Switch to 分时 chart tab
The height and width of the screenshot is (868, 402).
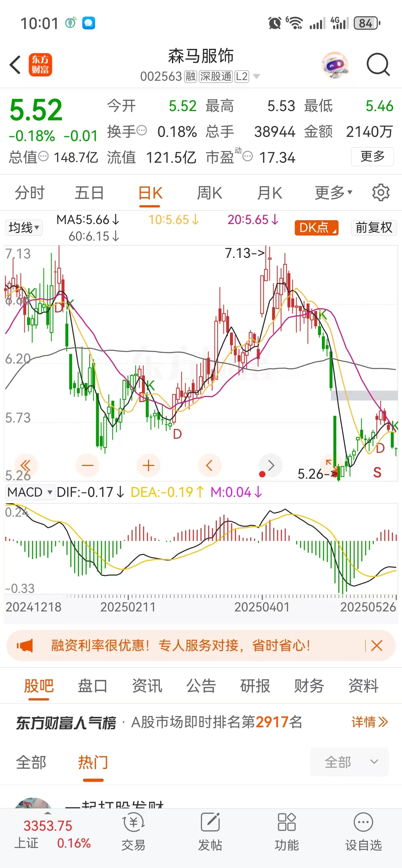coord(30,193)
